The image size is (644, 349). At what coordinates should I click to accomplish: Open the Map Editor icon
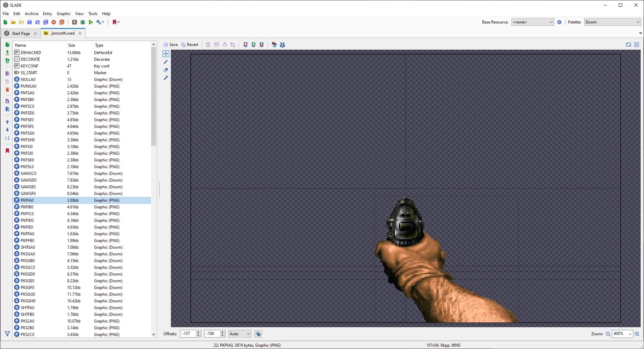(x=83, y=22)
